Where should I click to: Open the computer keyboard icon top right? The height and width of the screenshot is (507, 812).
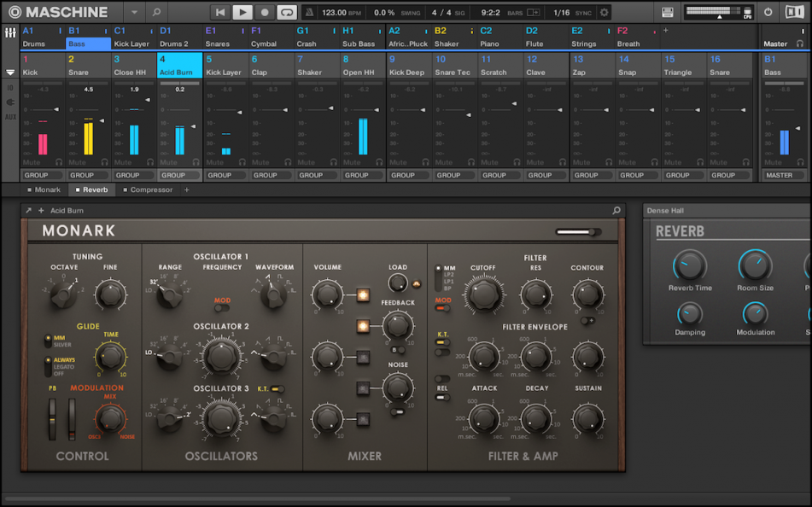[667, 12]
